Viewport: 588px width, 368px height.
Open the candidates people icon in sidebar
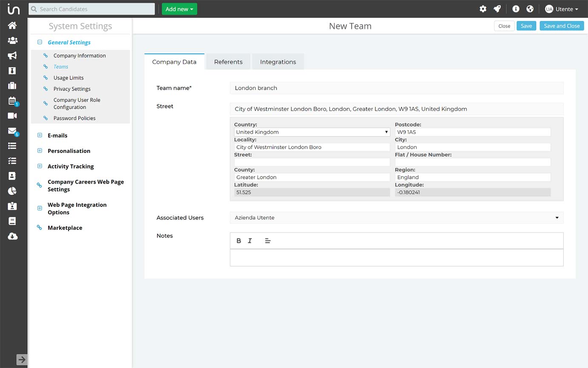(x=12, y=40)
